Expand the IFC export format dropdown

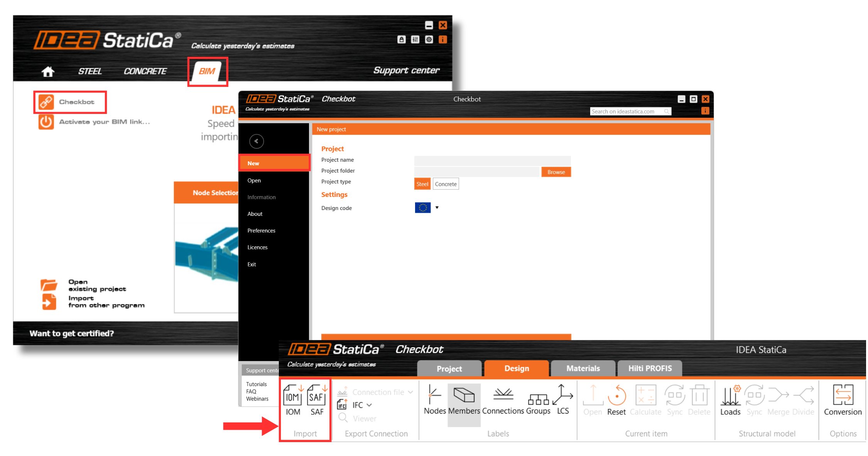(370, 405)
